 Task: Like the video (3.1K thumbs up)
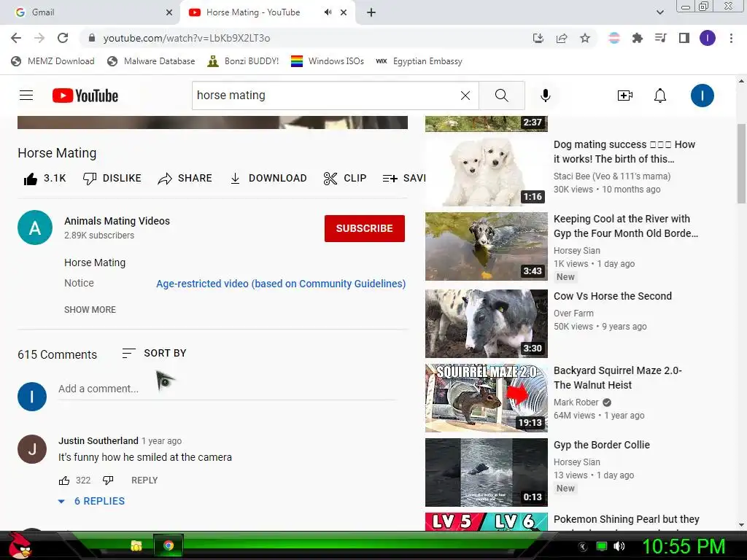pos(44,179)
